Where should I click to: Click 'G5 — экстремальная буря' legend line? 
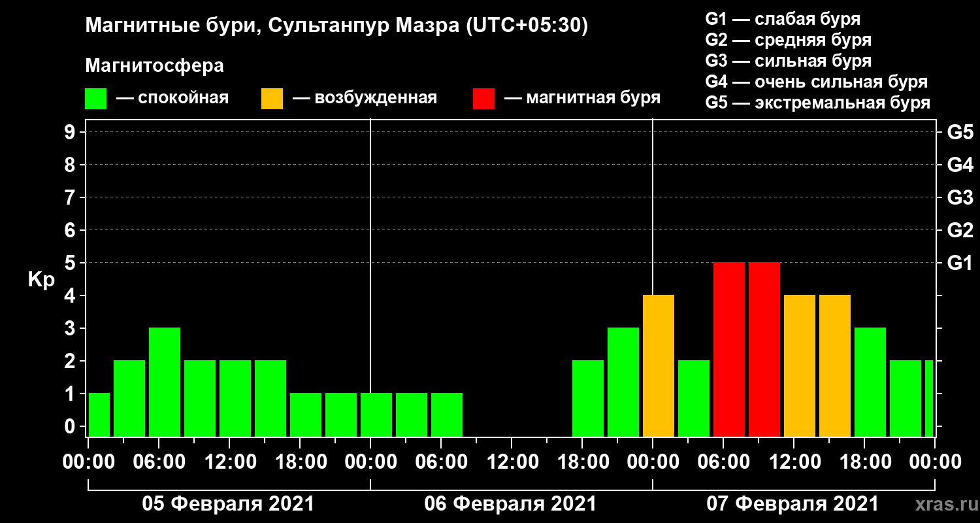click(x=817, y=103)
